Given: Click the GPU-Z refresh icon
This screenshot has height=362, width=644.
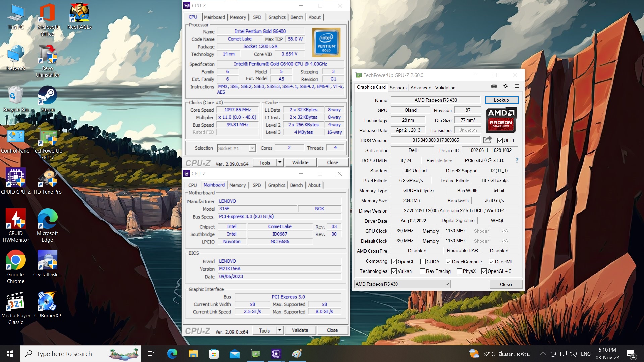Looking at the screenshot, I should pyautogui.click(x=505, y=86).
